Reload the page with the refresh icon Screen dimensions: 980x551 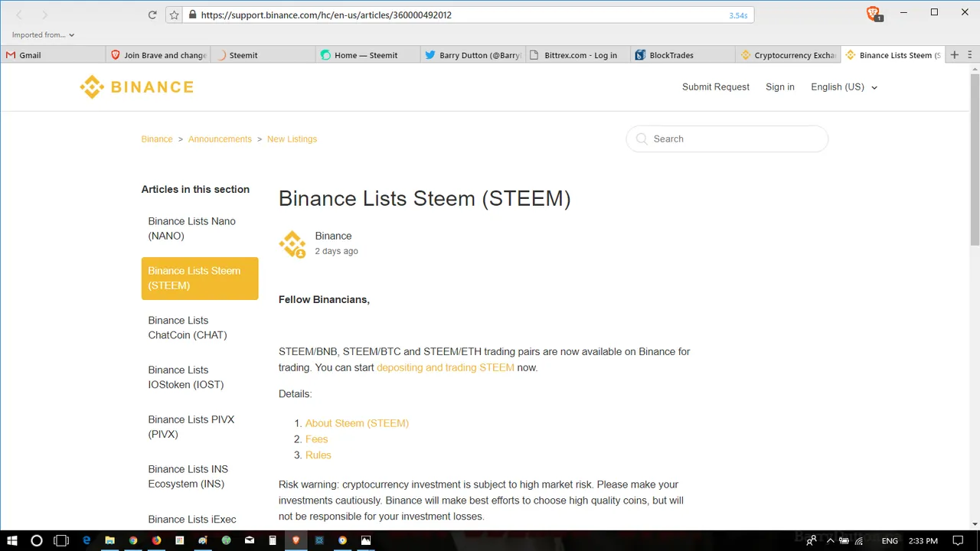pyautogui.click(x=152, y=15)
